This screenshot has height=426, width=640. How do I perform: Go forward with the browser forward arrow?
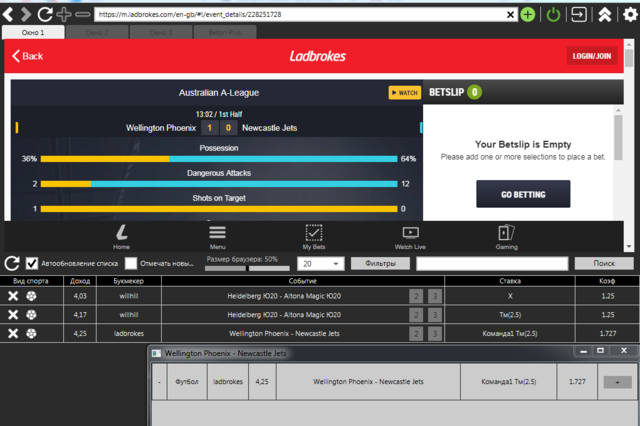tap(26, 15)
